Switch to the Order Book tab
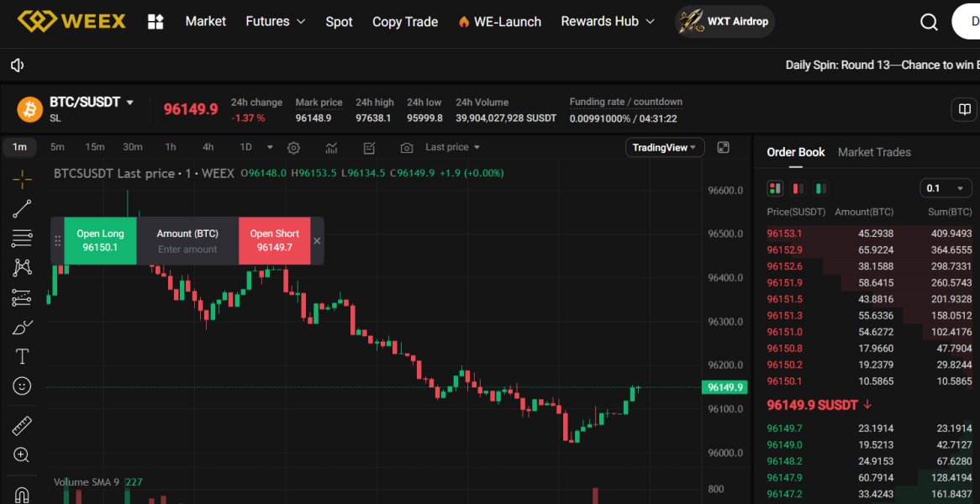This screenshot has width=980, height=504. tap(796, 152)
